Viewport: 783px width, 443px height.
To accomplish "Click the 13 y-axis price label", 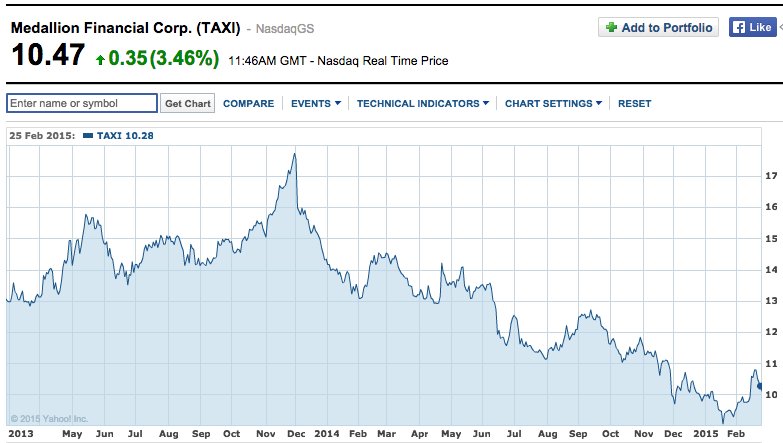I will tap(772, 301).
